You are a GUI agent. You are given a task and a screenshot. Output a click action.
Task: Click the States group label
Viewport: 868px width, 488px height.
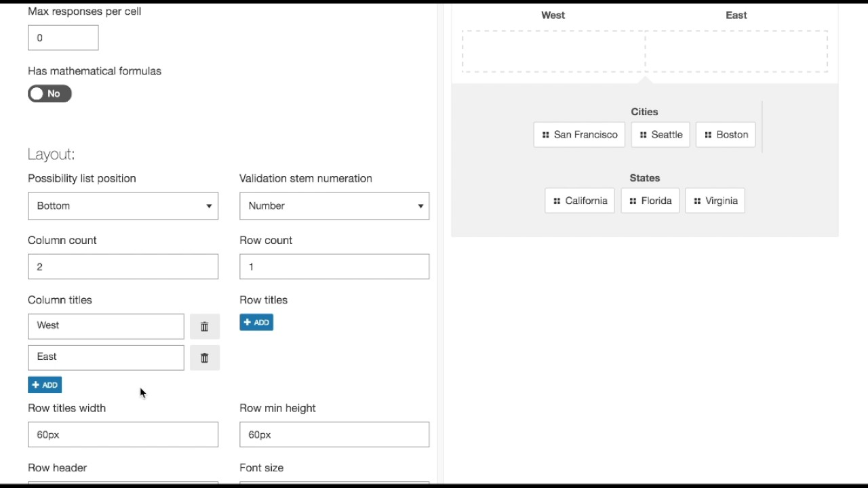click(644, 178)
